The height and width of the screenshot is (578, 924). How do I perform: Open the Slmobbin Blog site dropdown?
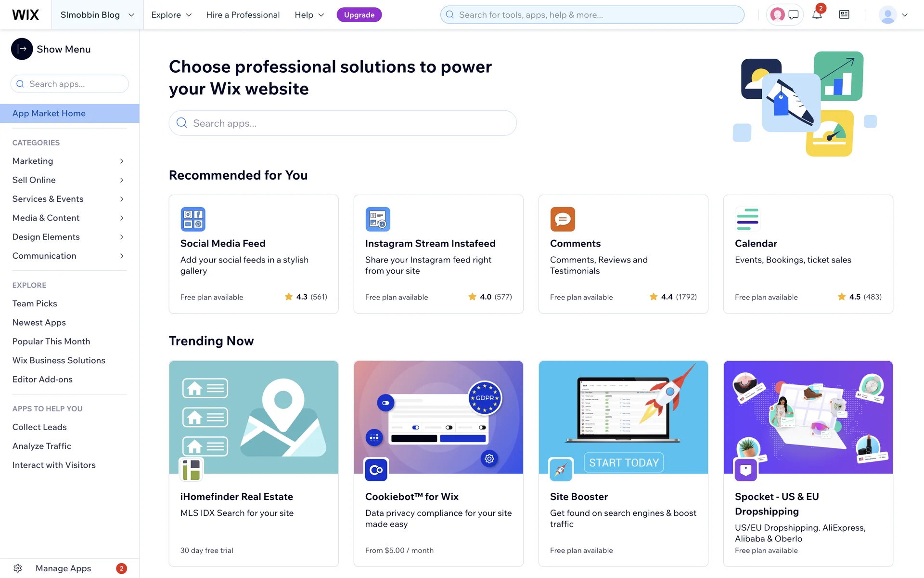point(97,15)
